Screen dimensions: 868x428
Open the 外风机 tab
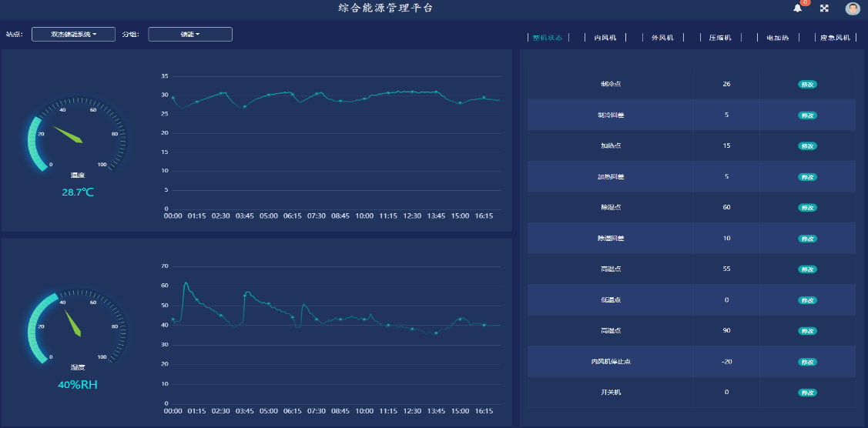[662, 38]
